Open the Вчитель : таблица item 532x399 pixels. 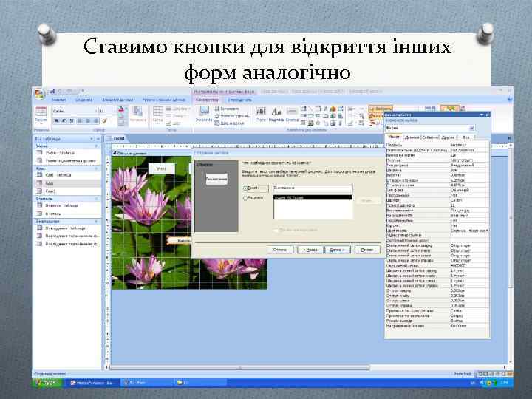pos(61,205)
